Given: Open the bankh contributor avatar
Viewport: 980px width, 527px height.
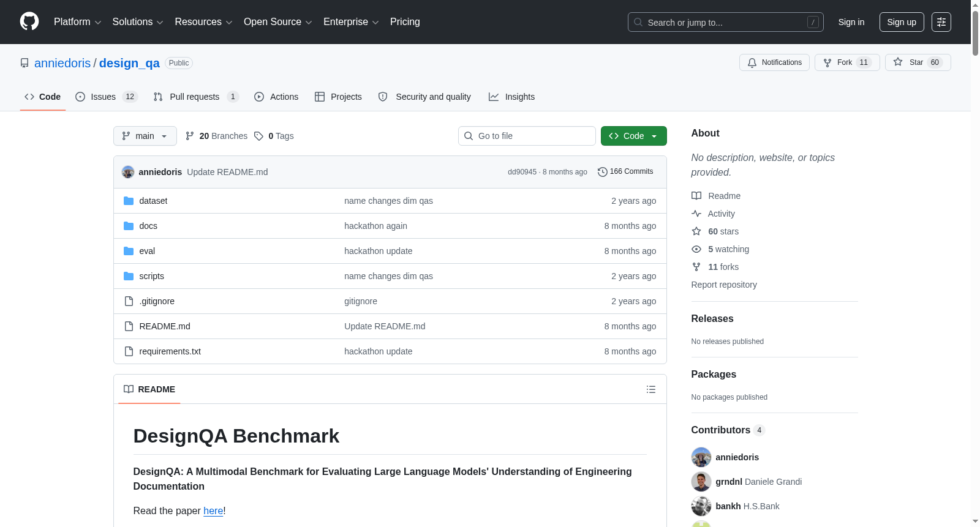Looking at the screenshot, I should pyautogui.click(x=701, y=506).
